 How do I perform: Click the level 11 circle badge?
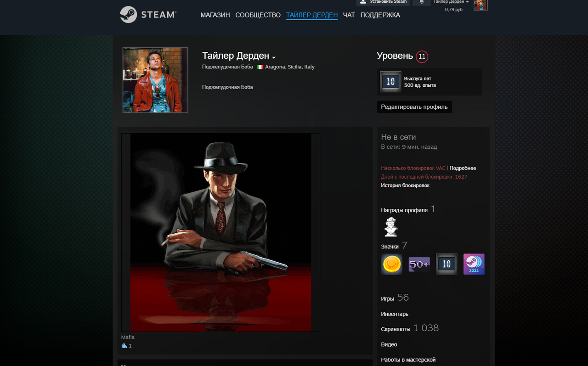(422, 57)
